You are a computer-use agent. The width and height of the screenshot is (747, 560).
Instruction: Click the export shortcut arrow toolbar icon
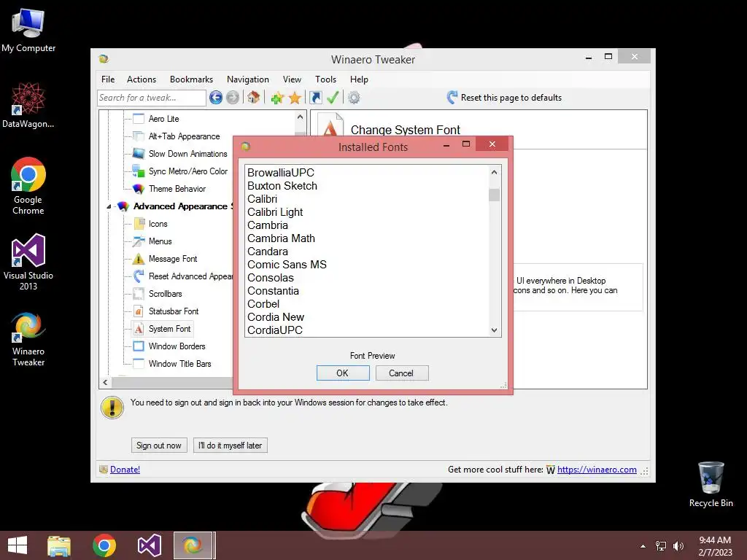pos(315,98)
